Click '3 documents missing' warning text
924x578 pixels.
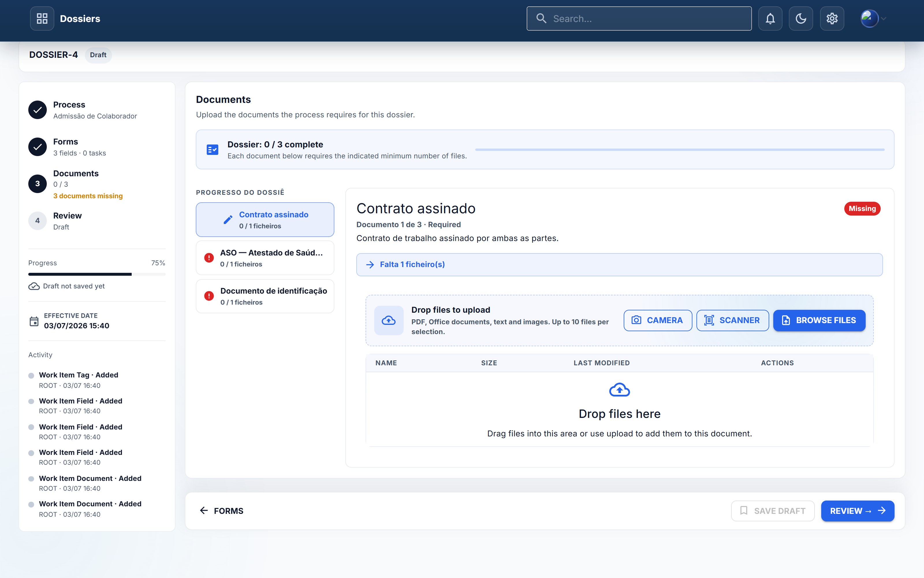(88, 196)
